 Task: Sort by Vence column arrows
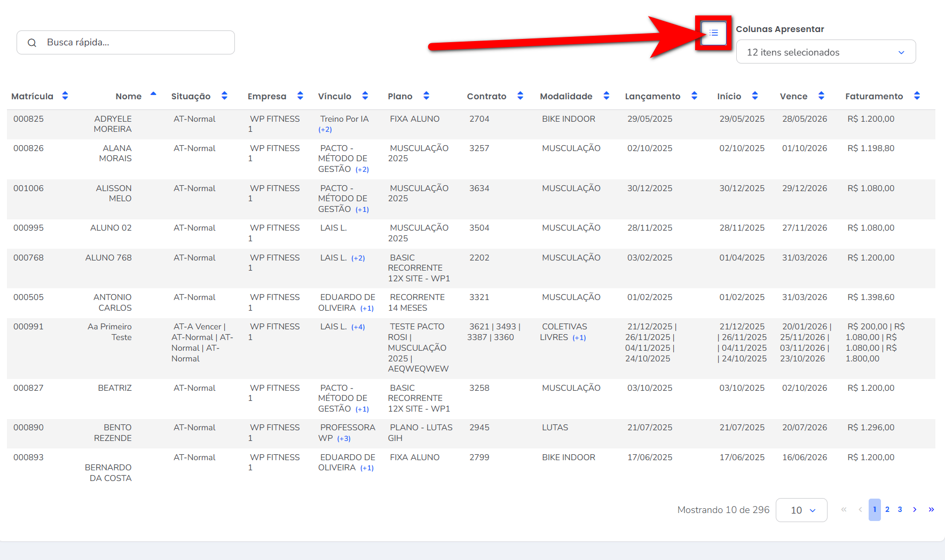point(821,96)
